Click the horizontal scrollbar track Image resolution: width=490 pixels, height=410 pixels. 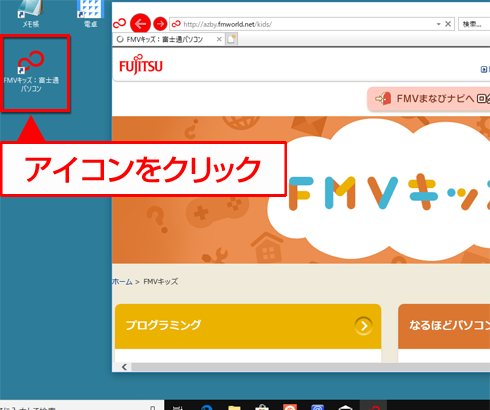pyautogui.click(x=311, y=367)
